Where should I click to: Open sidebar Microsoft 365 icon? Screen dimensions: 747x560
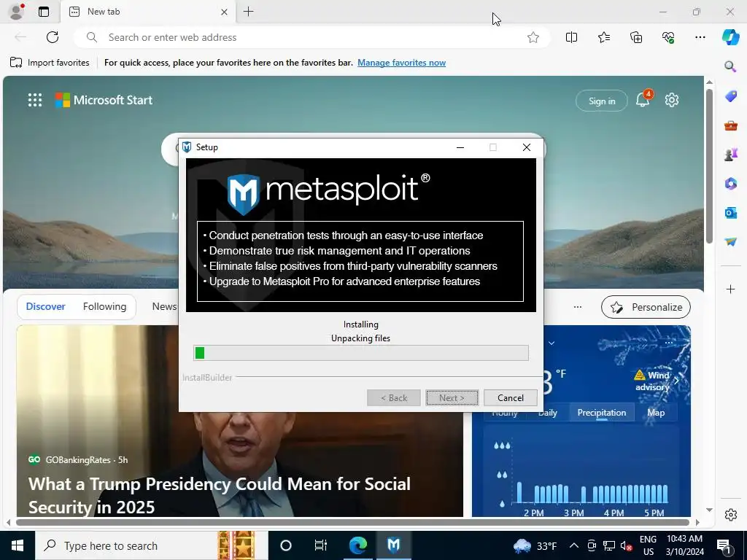pos(730,183)
